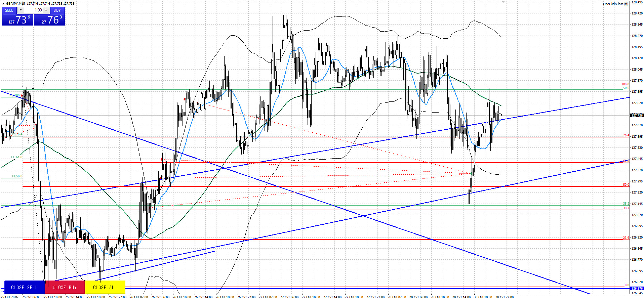Image resolution: width=644 pixels, height=301 pixels.
Task: Click the FE 61.8 Fibonacci expansion label
Action: coord(16,157)
